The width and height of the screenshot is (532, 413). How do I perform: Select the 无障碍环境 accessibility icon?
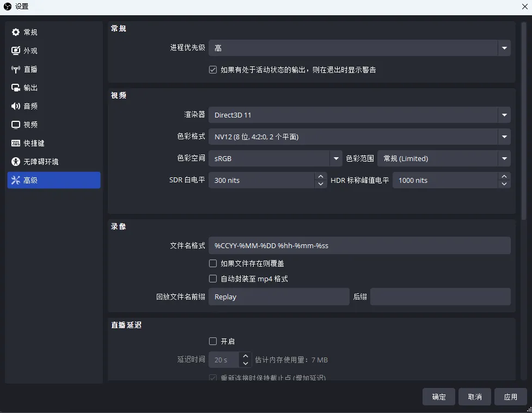16,162
